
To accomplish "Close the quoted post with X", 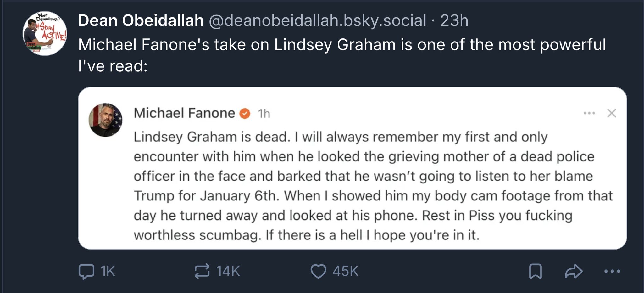I will tap(612, 113).
